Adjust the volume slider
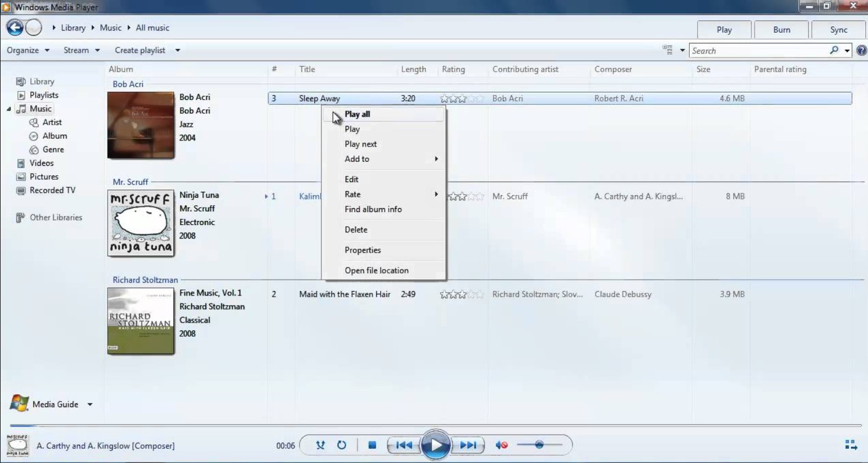The image size is (868, 463). tap(539, 445)
